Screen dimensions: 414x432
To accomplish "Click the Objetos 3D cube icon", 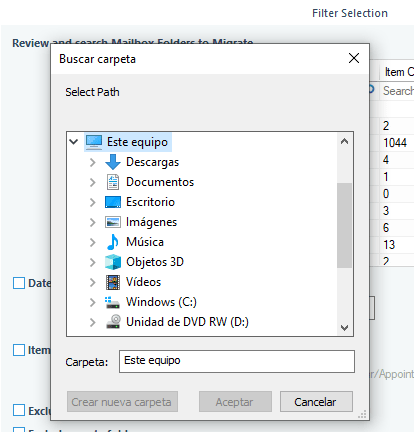I will (113, 262).
